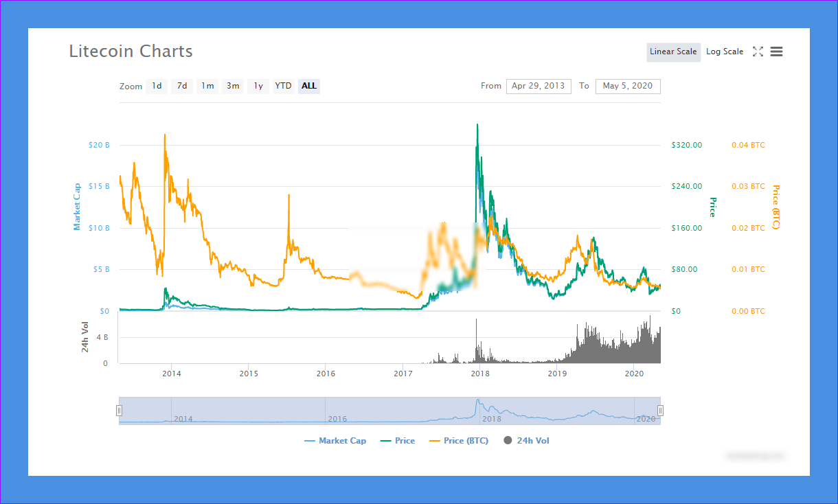This screenshot has width=838, height=504.
Task: Click the 0.01 BTC axis label
Action: (748, 269)
